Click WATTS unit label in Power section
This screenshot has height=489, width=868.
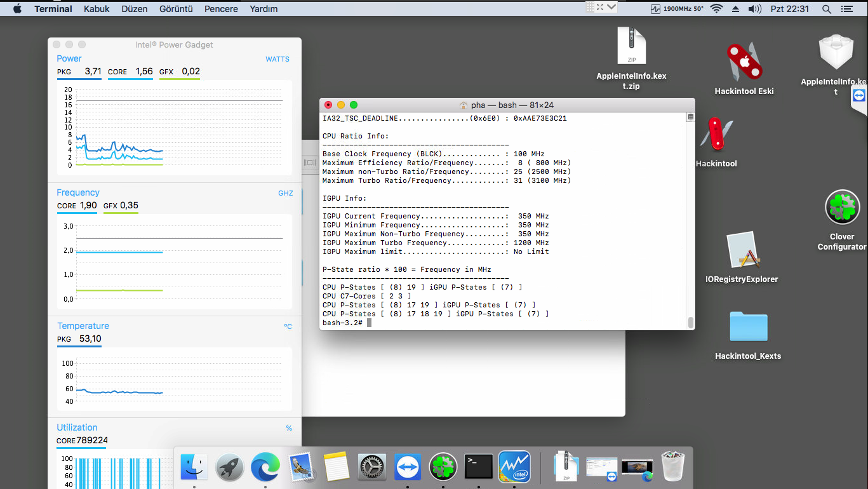[x=277, y=59]
